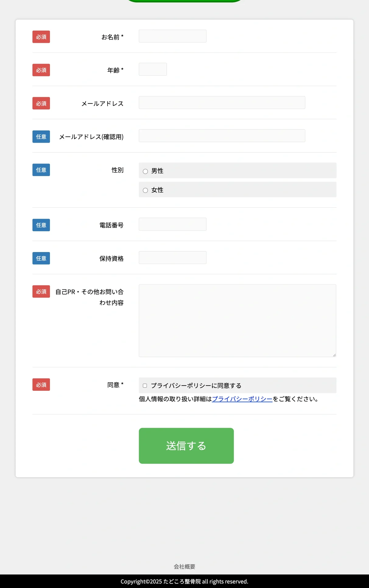This screenshot has height=588, width=369.
Task: Click the お名前 input field
Action: 172,36
